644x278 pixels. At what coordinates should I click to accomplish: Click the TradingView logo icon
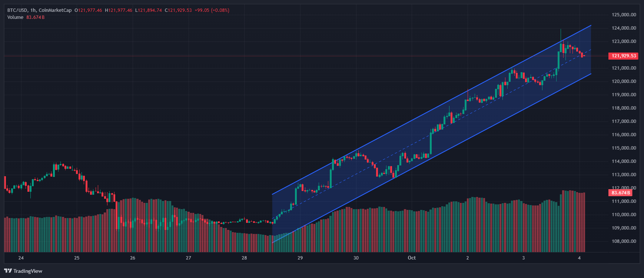point(8,271)
